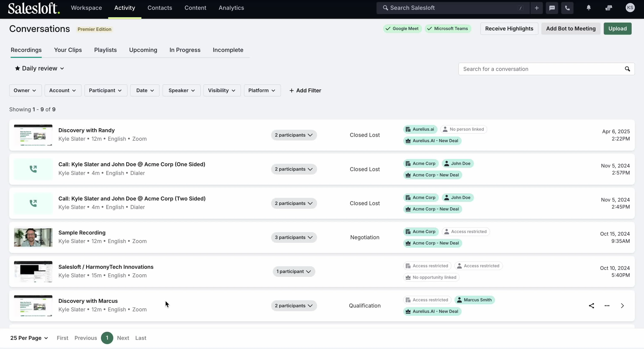Click Acme Corp - New Deal on Two Sided row
This screenshot has height=349, width=644.
click(x=433, y=209)
